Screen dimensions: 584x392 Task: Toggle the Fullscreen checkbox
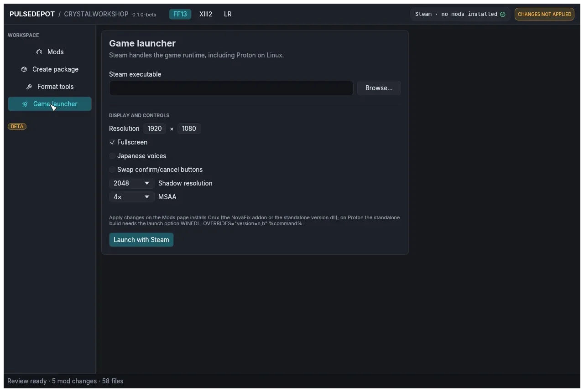(112, 142)
